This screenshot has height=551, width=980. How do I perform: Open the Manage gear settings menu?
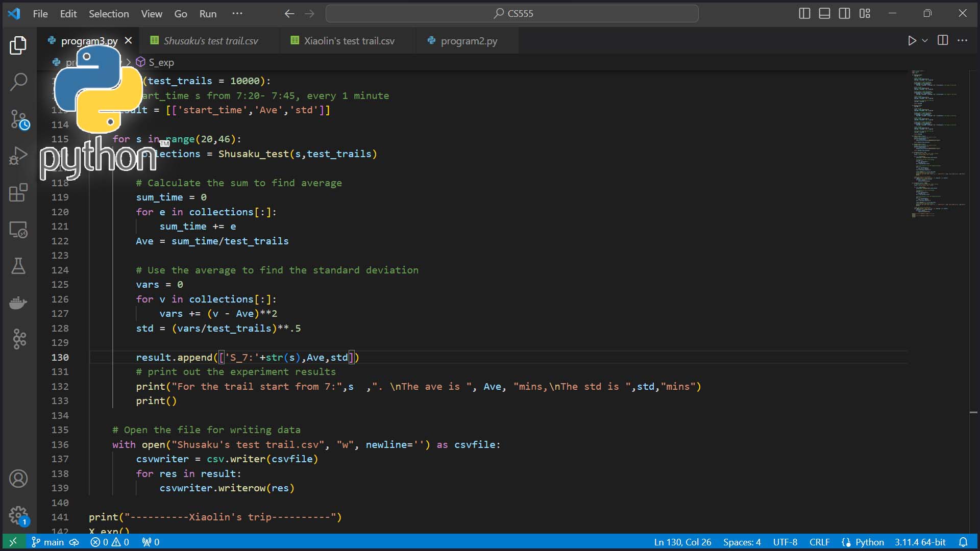coord(18,515)
